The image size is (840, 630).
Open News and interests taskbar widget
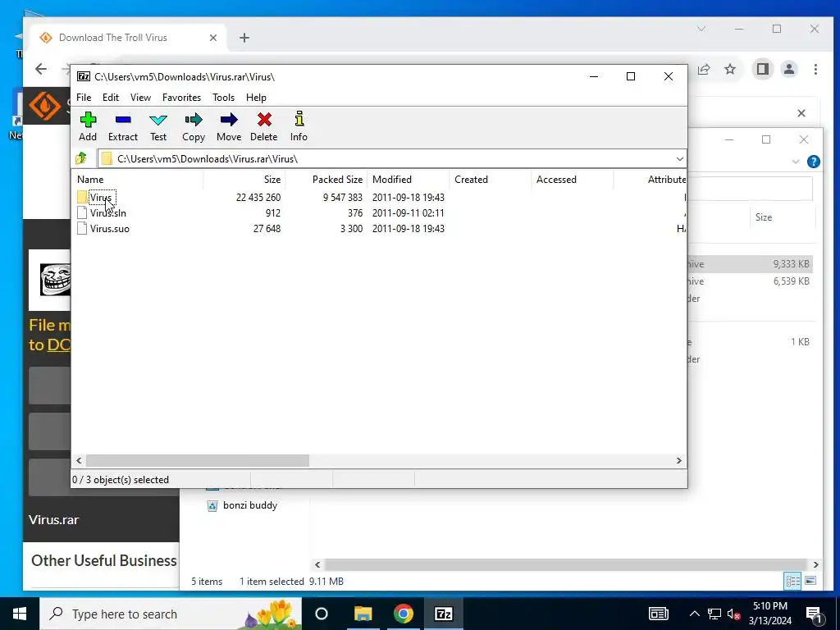pyautogui.click(x=659, y=614)
